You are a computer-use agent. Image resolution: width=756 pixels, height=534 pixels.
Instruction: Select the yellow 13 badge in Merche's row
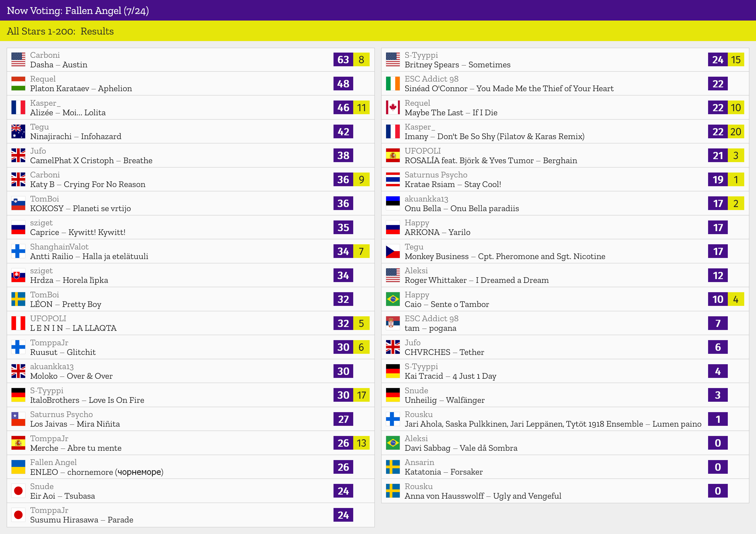point(361,443)
